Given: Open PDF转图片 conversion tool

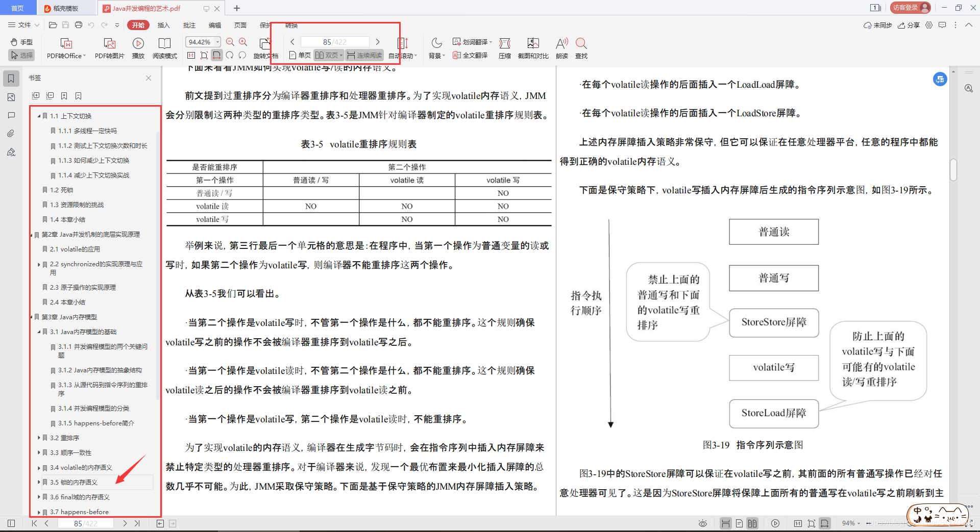Looking at the screenshot, I should (109, 48).
